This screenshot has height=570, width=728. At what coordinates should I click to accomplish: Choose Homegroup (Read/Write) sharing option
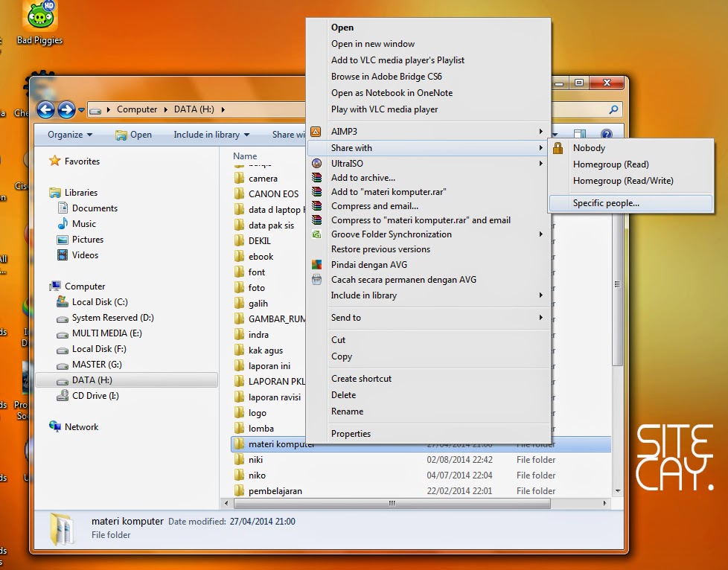tap(631, 181)
